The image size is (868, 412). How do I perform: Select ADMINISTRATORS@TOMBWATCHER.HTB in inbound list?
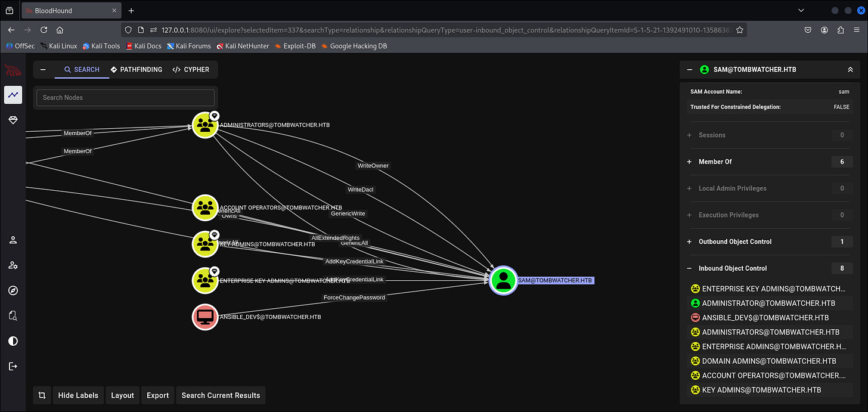[x=769, y=332]
